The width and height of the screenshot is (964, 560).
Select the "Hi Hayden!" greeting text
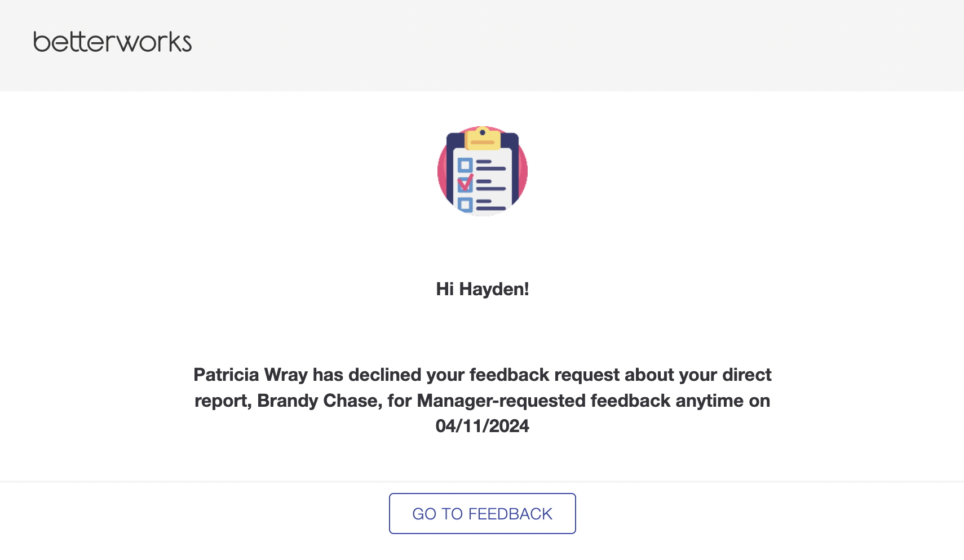tap(483, 289)
